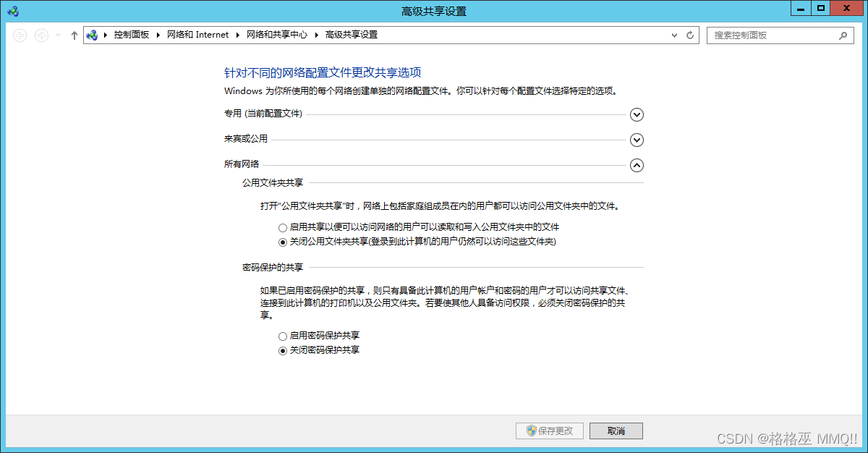Click the 取消 button
Screen dimensions: 868x453
[x=616, y=431]
